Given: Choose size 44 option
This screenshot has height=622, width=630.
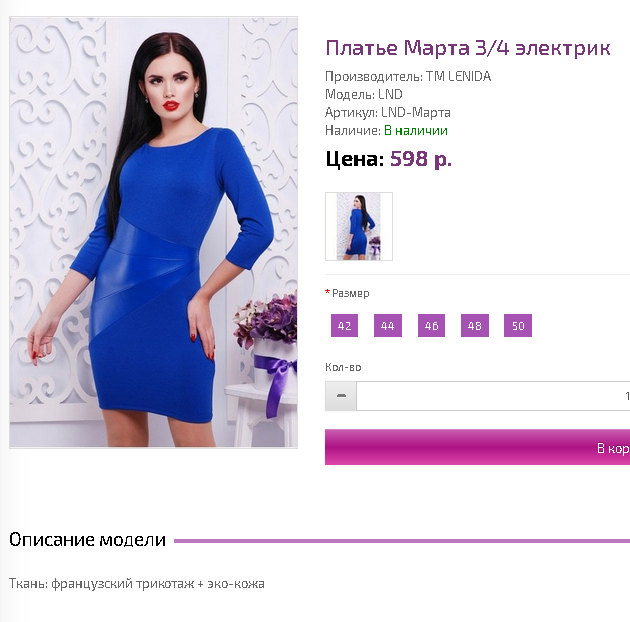Looking at the screenshot, I should pos(388,325).
